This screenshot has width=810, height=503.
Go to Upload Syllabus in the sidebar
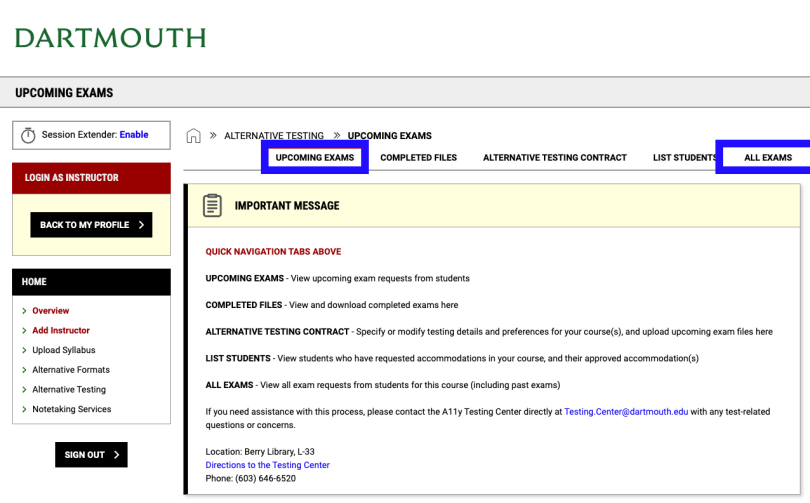64,350
